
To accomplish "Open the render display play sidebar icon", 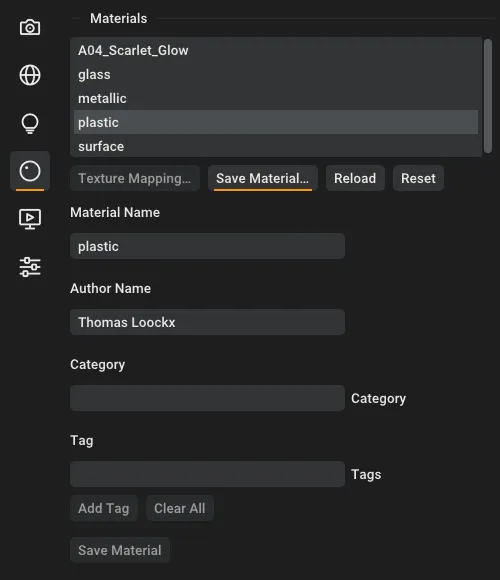I will point(30,219).
